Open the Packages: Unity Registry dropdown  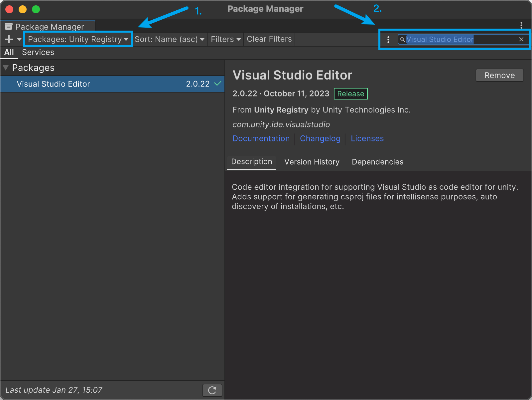pyautogui.click(x=78, y=39)
